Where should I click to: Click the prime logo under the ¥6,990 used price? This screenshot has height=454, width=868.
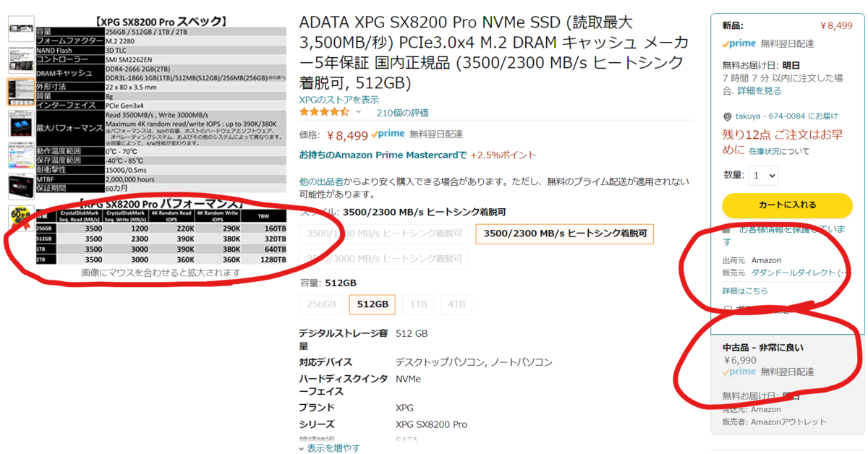739,372
